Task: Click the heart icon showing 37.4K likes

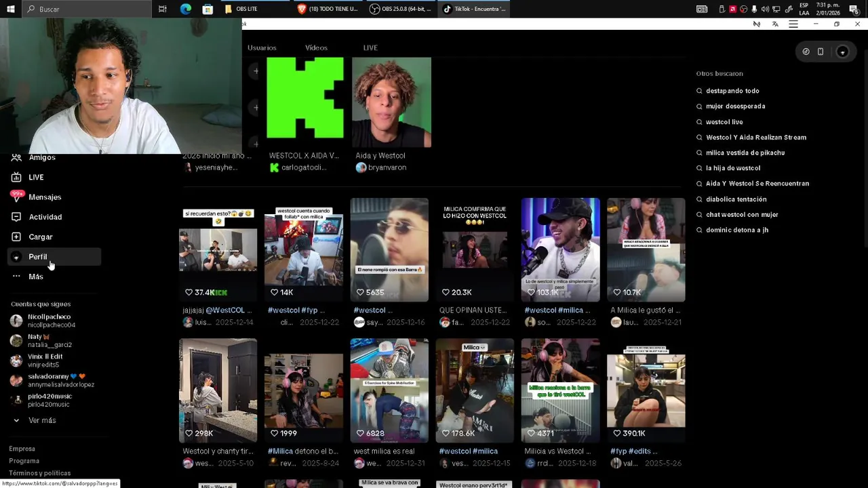Action: [x=189, y=292]
